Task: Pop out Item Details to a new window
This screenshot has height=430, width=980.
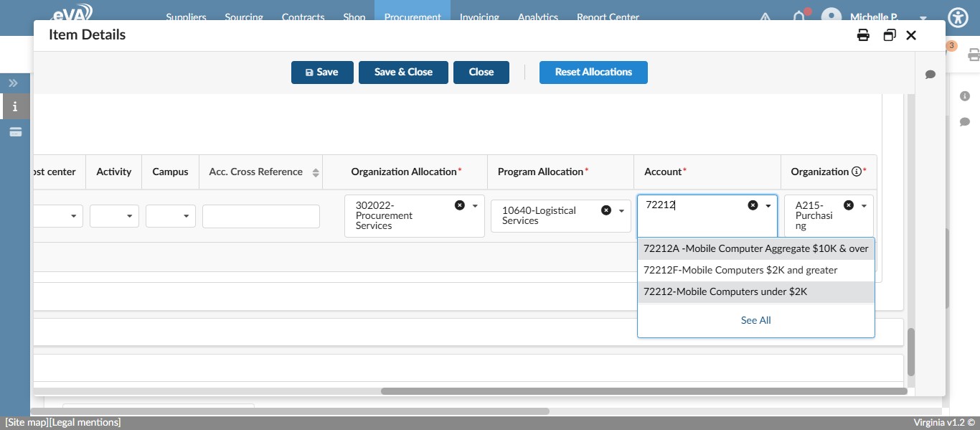Action: pos(890,34)
